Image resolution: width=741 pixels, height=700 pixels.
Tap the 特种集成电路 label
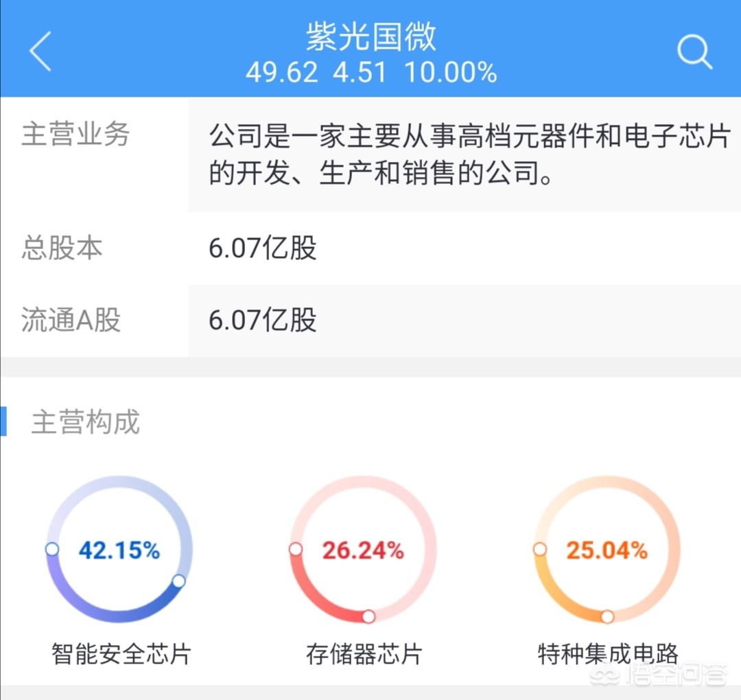point(608,654)
